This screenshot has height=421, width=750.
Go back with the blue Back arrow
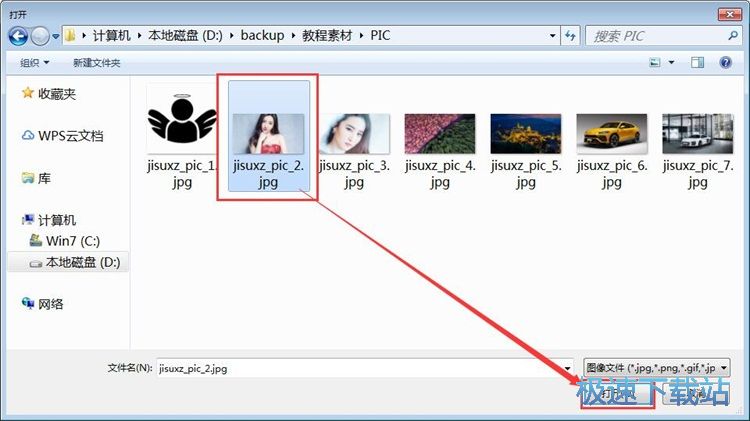(18, 36)
